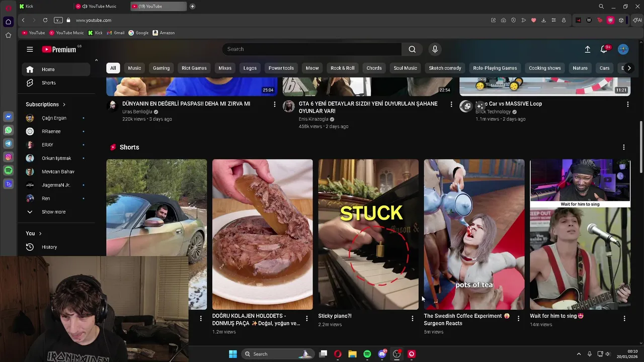The image size is (644, 362).
Task: Go back using the browser back arrow
Action: pyautogui.click(x=23, y=20)
